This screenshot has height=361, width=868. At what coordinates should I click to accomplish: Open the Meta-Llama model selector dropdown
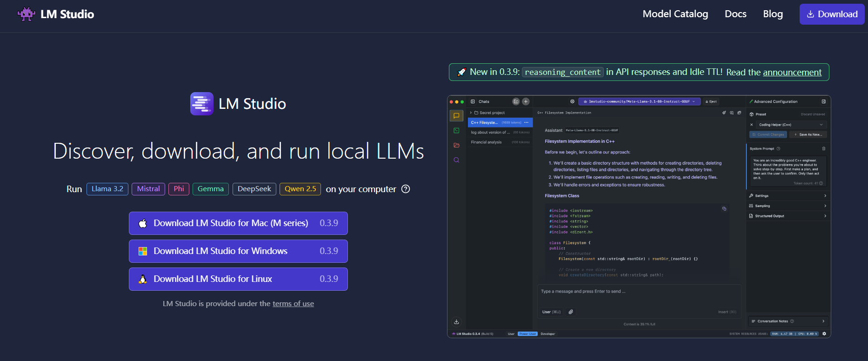coord(639,101)
